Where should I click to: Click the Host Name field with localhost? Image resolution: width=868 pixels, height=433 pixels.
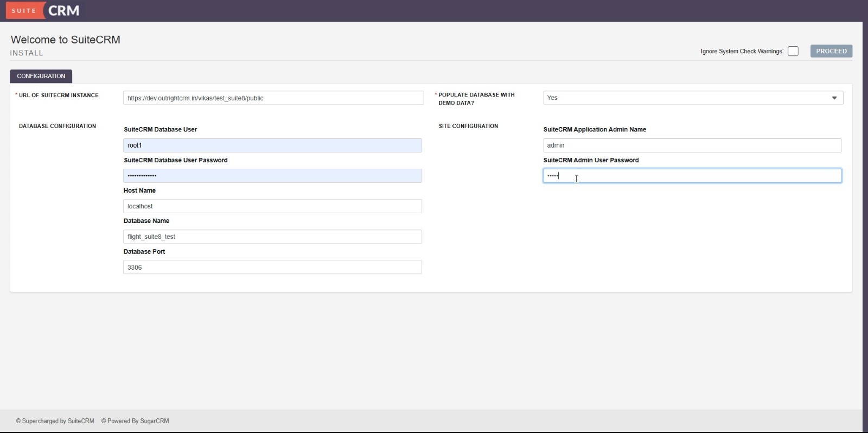coord(272,206)
